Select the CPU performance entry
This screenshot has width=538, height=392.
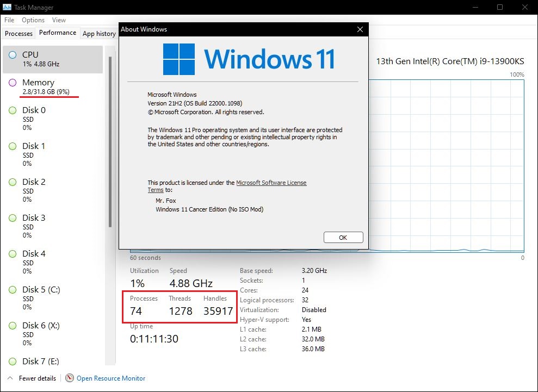point(53,59)
